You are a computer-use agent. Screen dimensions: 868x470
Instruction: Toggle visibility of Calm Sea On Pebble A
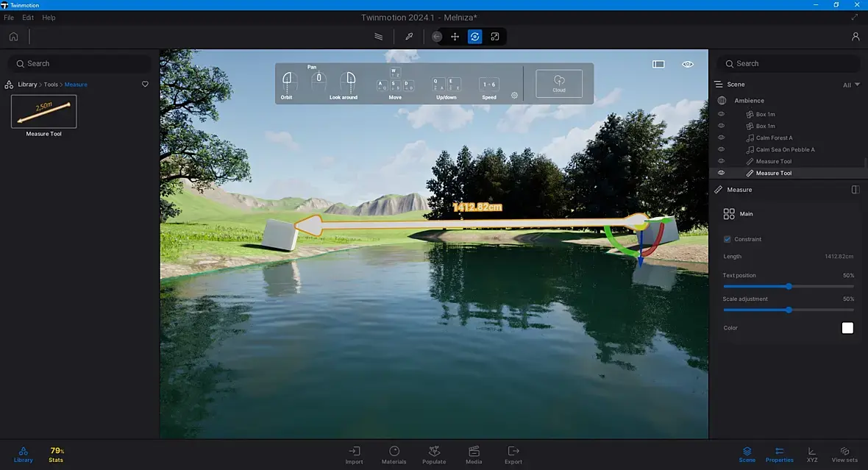pos(721,149)
